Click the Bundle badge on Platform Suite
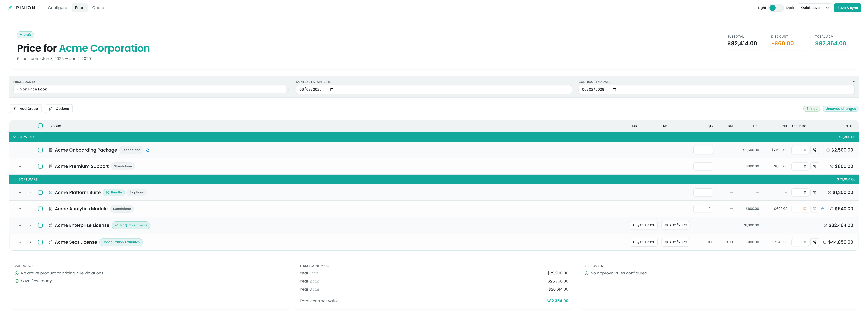This screenshot has width=868, height=334. [114, 193]
